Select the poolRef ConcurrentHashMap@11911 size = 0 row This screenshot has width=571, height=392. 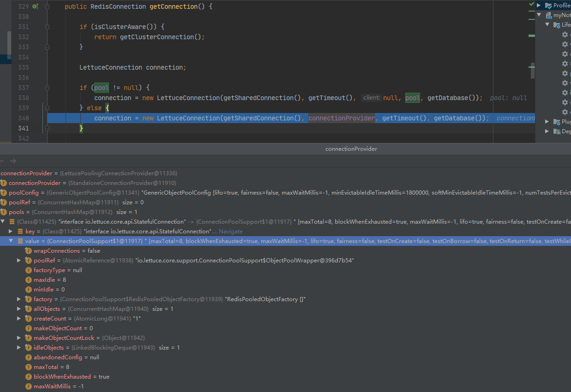tap(285, 202)
